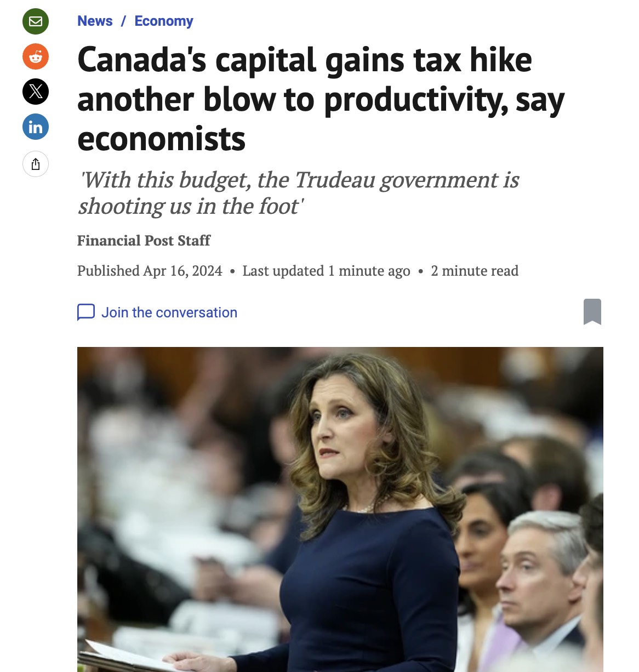
Task: Click the 2 minute read label
Action: [475, 271]
